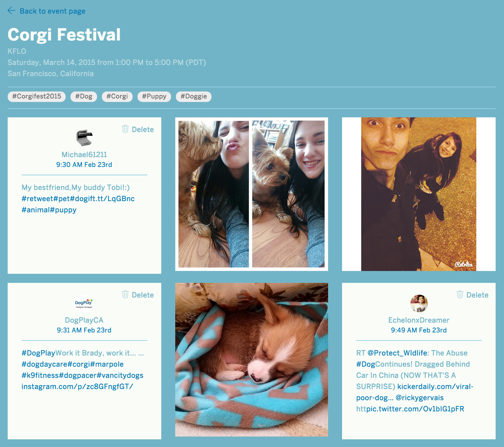This screenshot has width=504, height=447.
Task: Click the back arrow icon
Action: coord(12,11)
